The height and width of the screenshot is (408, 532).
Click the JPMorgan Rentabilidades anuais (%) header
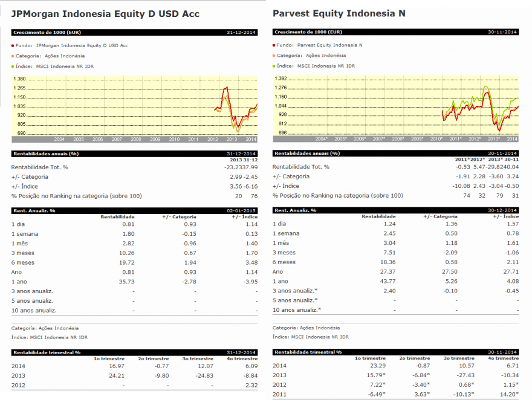[134, 154]
